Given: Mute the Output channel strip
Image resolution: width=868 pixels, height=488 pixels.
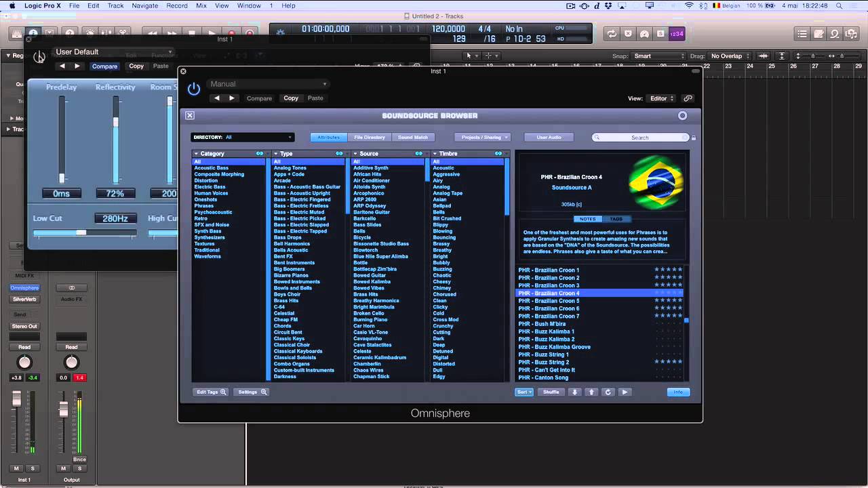Looking at the screenshot, I should pyautogui.click(x=64, y=468).
